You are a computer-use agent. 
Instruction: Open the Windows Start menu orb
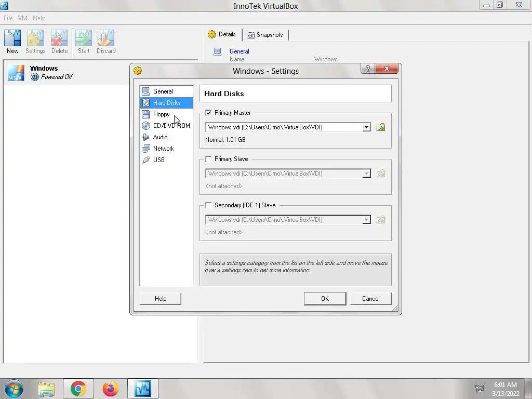tap(14, 389)
